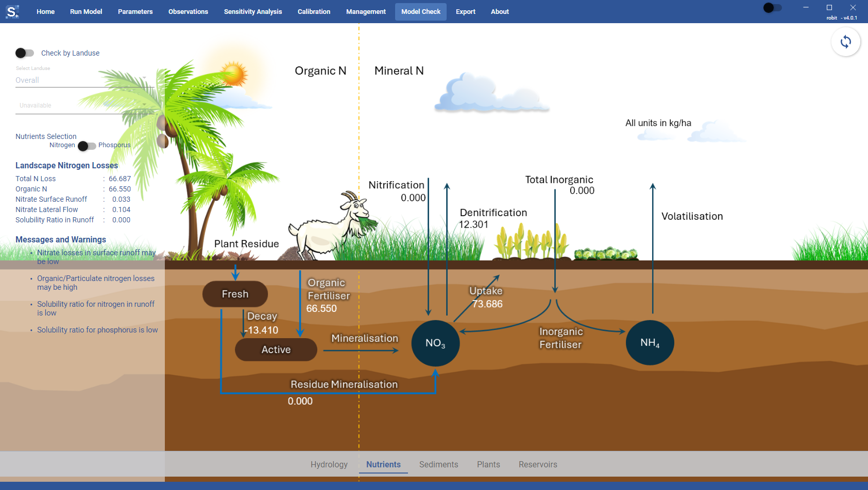Switch nutrient selection to Phosphorus

(x=87, y=146)
